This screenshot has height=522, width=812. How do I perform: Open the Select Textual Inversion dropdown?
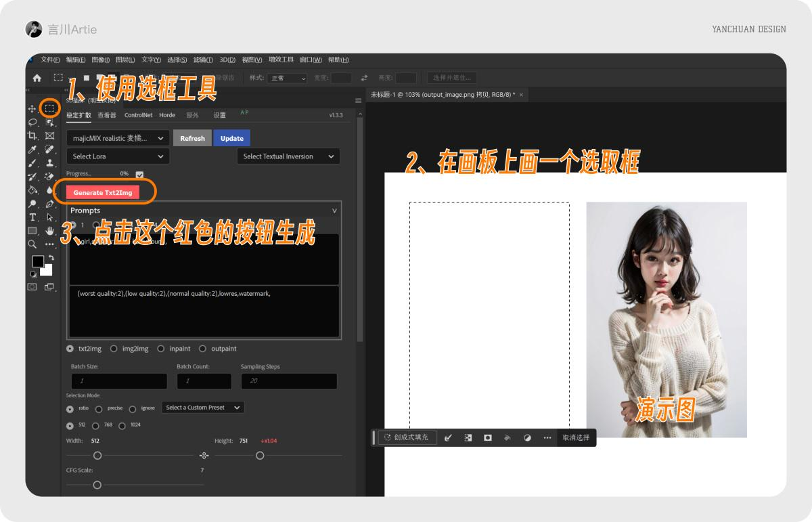pos(288,156)
